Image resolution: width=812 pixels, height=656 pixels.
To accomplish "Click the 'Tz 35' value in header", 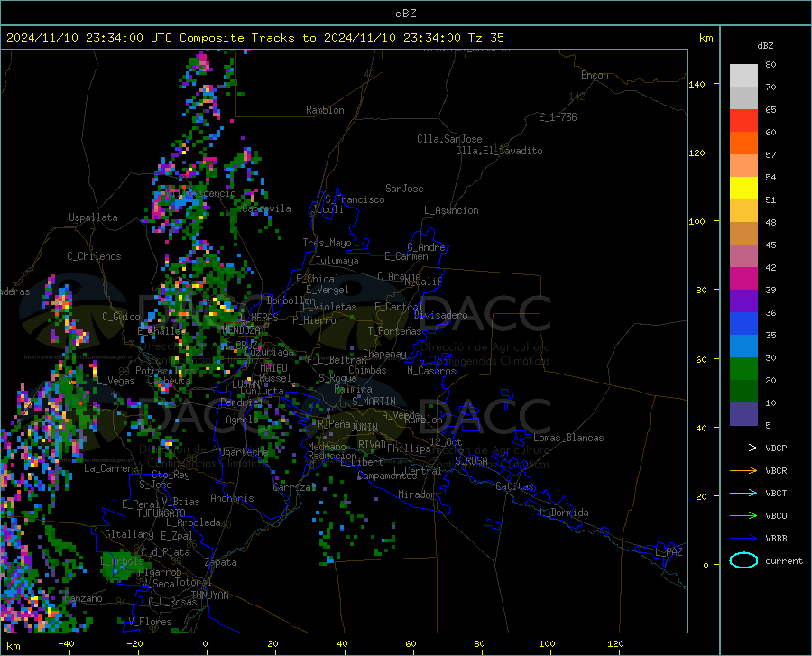I will pos(485,38).
